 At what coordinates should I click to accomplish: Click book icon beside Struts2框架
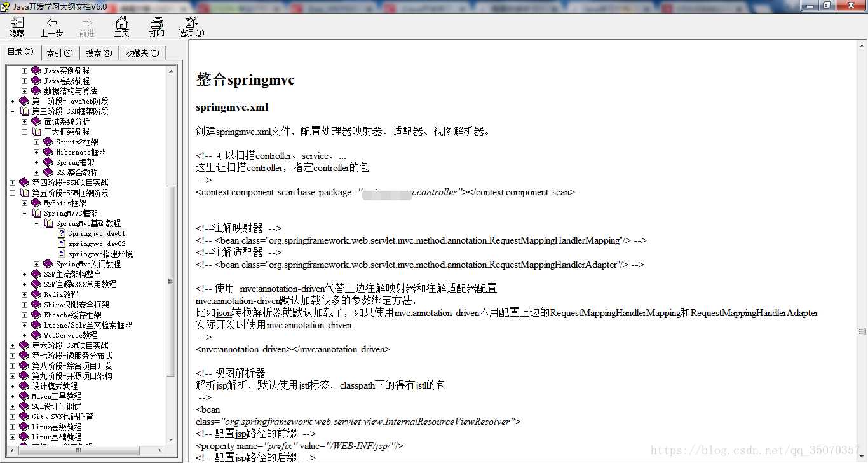coord(48,142)
